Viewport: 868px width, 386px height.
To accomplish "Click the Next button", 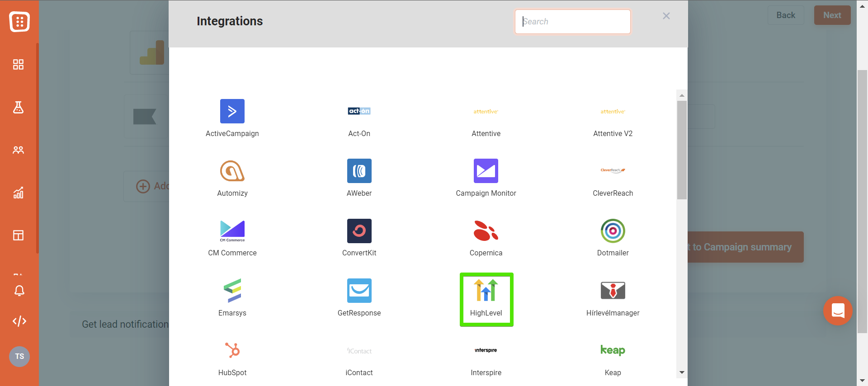I will [832, 15].
